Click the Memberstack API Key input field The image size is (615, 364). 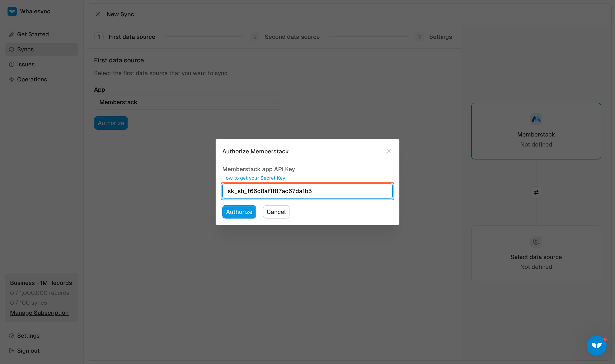pyautogui.click(x=307, y=191)
